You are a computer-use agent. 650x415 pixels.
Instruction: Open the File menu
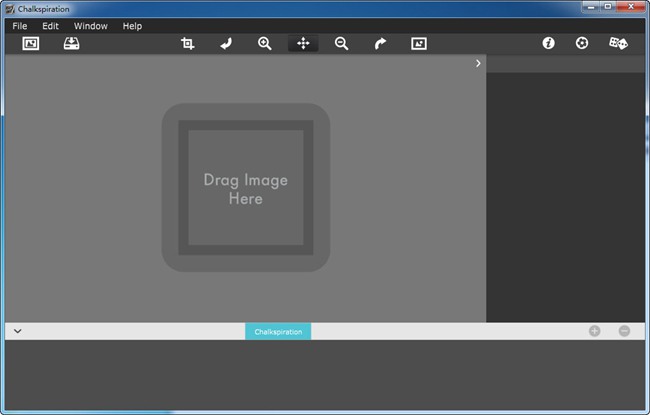tap(20, 26)
